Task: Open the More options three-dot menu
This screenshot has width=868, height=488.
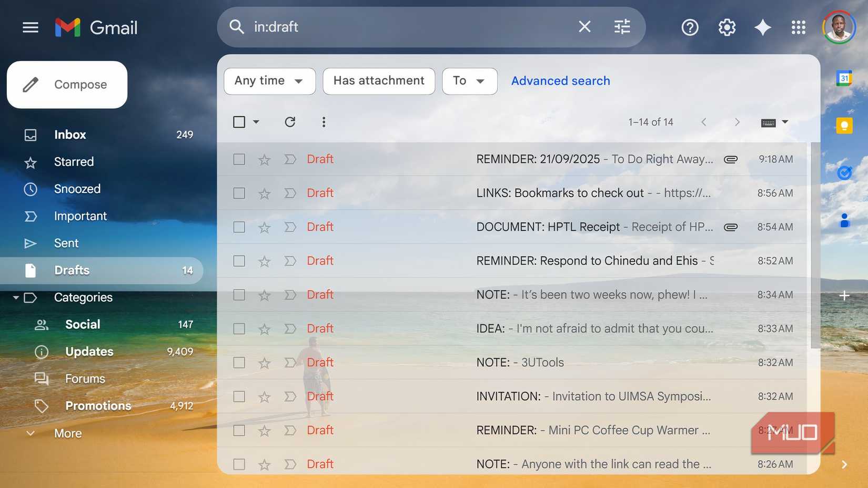Action: click(324, 122)
